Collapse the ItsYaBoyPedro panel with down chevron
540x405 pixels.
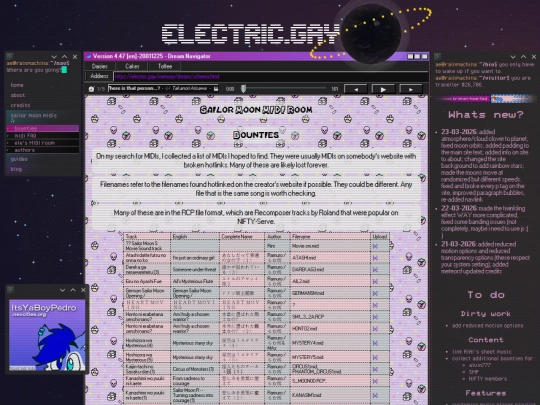click(x=62, y=290)
